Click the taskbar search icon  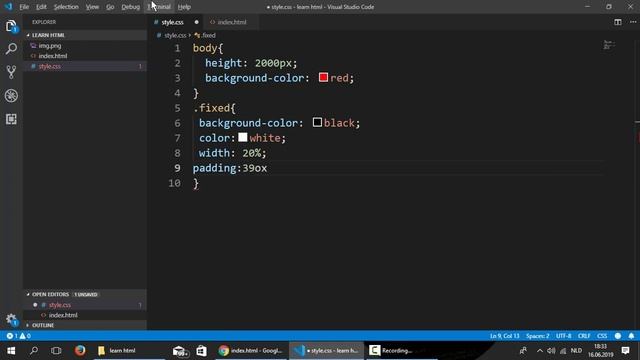pos(34,351)
